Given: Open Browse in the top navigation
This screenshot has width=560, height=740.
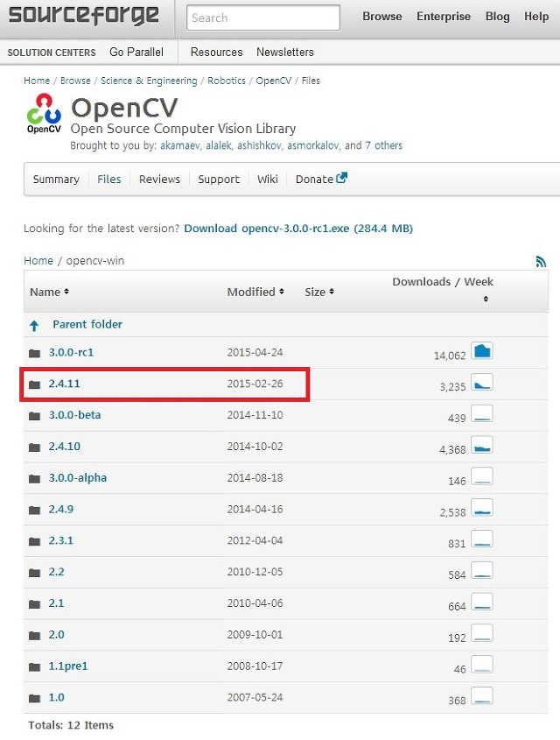Looking at the screenshot, I should pyautogui.click(x=381, y=17).
